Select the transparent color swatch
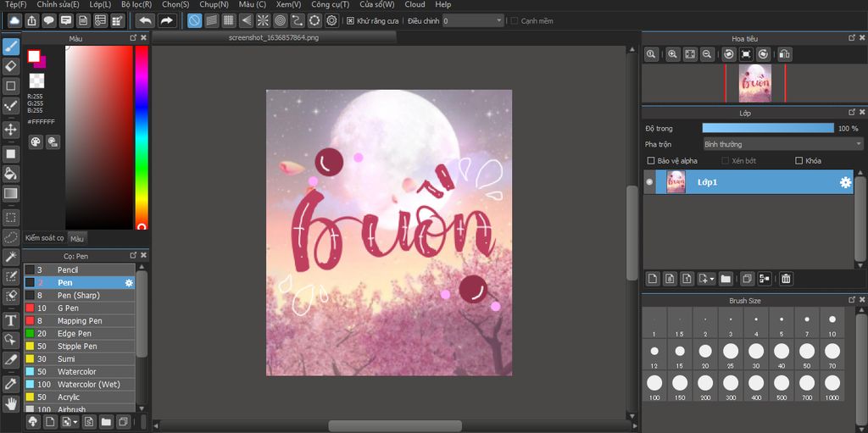 click(36, 80)
